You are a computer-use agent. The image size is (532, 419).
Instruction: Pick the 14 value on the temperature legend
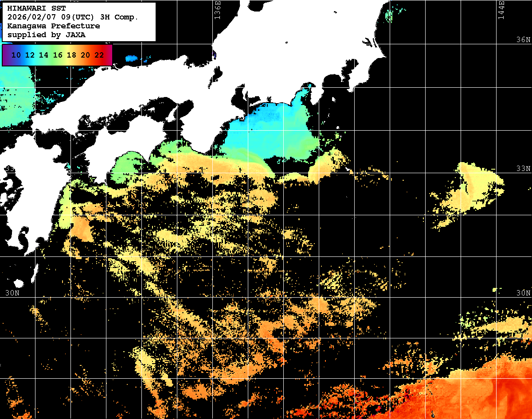click(x=43, y=55)
